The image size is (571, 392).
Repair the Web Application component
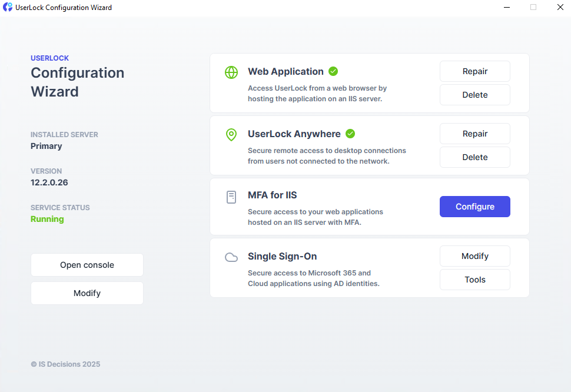(x=474, y=71)
